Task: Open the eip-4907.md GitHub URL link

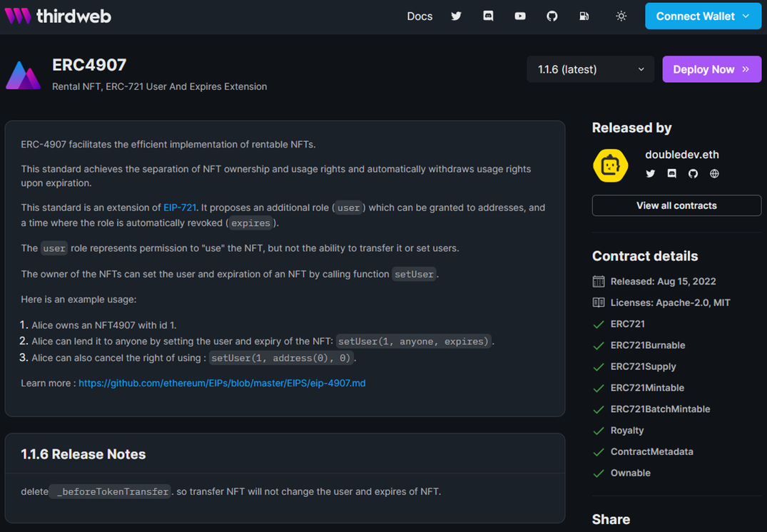Action: pos(222,383)
